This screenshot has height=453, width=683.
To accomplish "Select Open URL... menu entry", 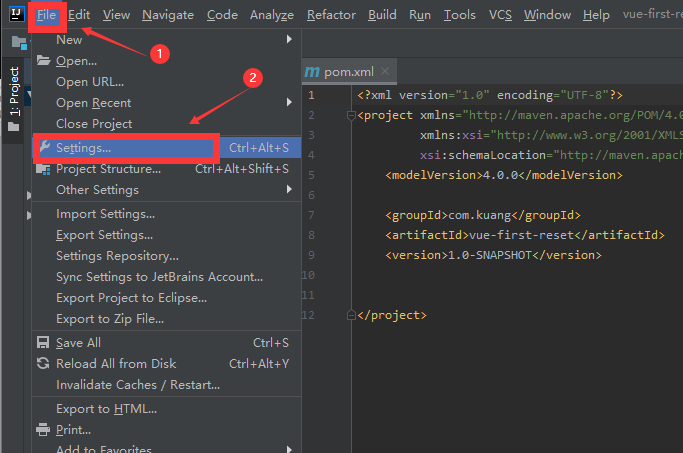I will (166, 81).
